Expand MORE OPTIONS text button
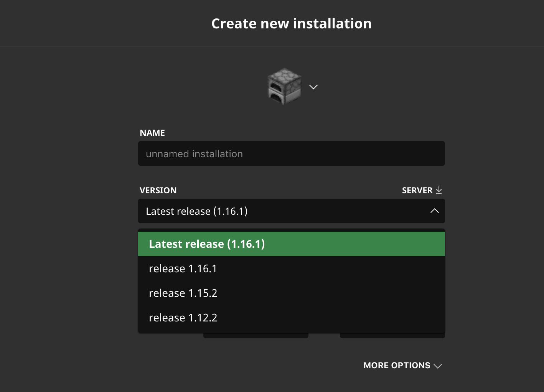 [397, 366]
